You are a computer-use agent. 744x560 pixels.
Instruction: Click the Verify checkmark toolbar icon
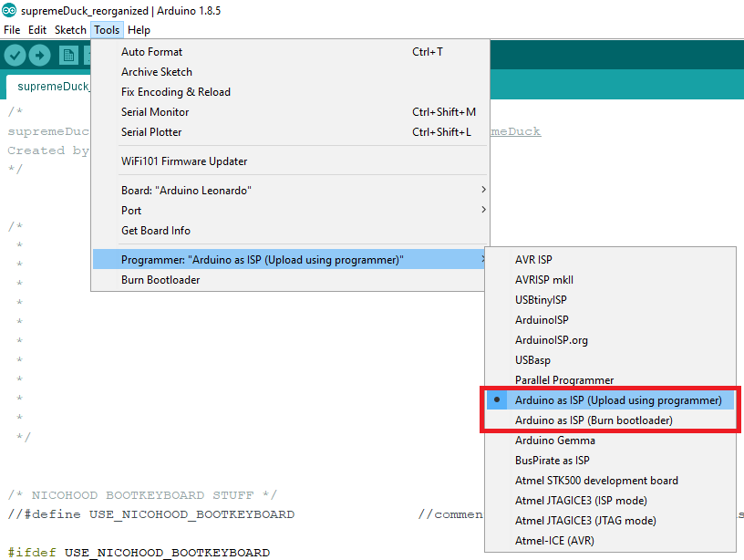[x=15, y=56]
